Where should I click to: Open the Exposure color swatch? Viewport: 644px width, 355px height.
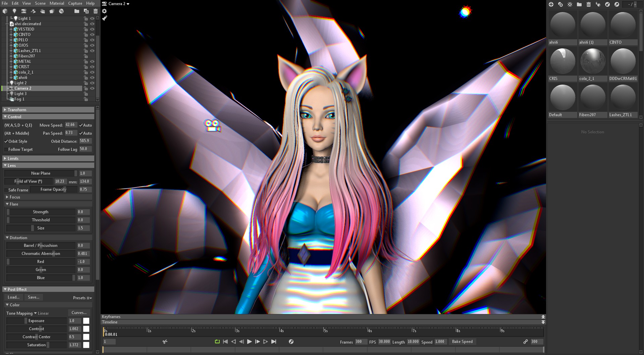[86, 321]
